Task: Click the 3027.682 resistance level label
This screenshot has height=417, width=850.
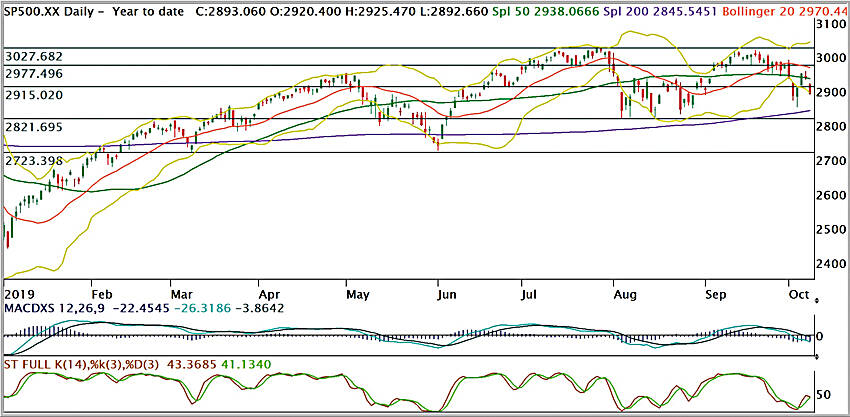Action: coord(33,56)
